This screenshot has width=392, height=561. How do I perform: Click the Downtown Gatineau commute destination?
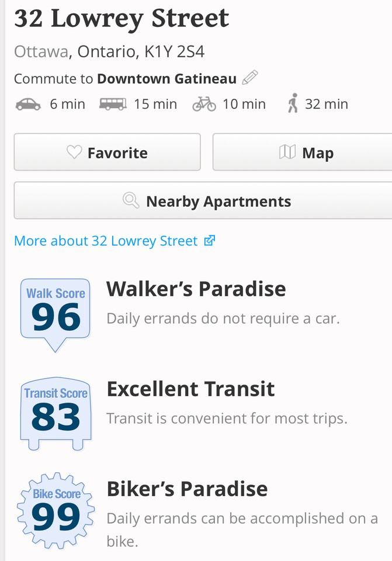click(166, 79)
